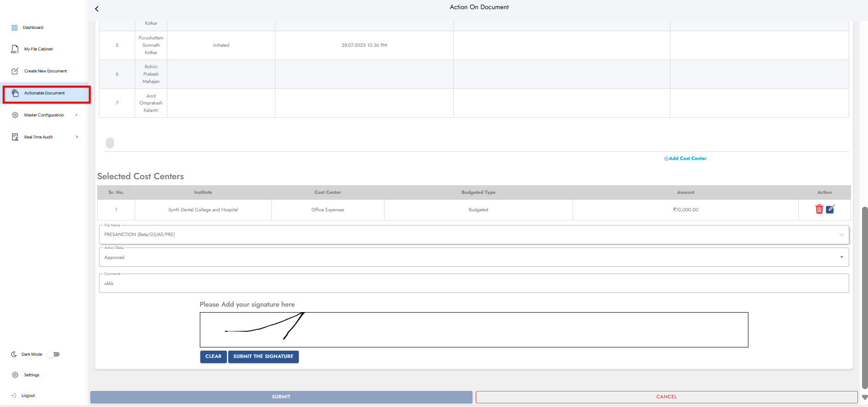Open the File Name dropdown
868x407 pixels.
[x=841, y=235]
